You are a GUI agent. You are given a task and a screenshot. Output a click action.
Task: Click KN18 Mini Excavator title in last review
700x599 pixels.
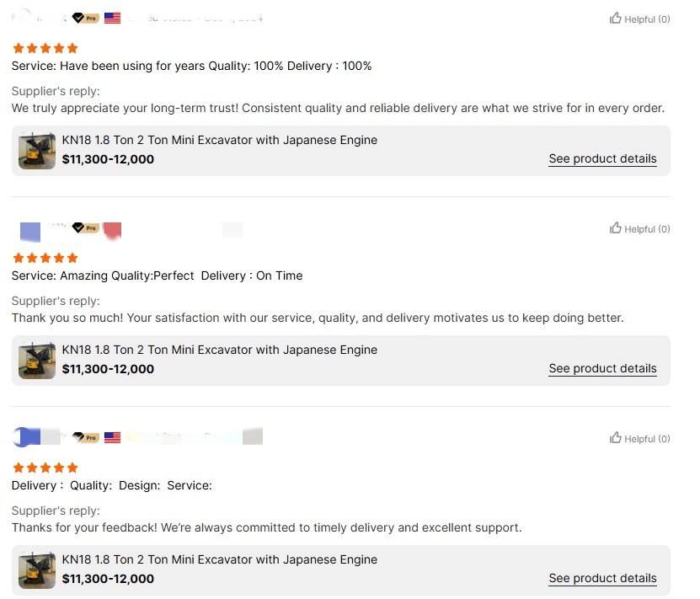(x=219, y=559)
